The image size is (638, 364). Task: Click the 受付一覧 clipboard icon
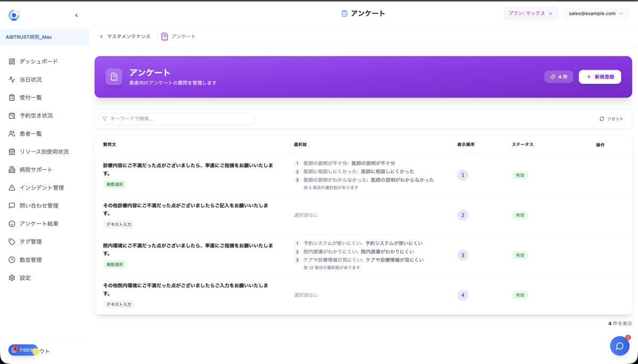pyautogui.click(x=11, y=97)
